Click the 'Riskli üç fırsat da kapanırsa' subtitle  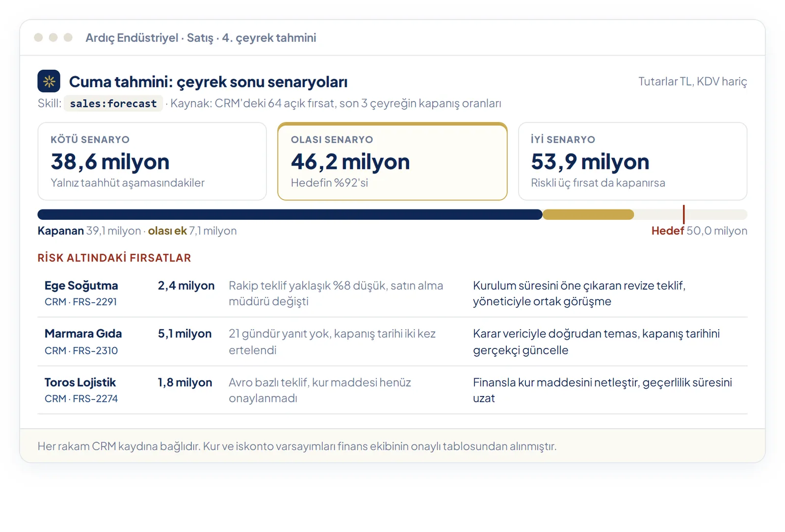(x=598, y=183)
